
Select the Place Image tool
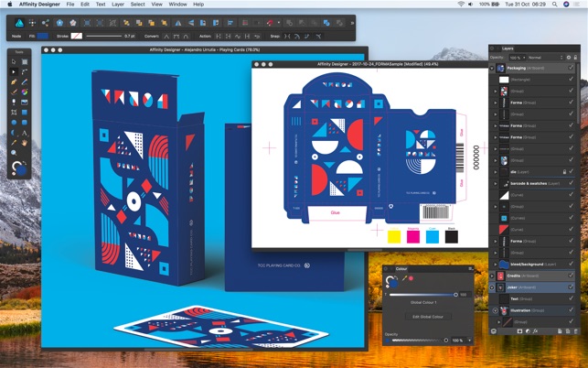click(x=25, y=102)
